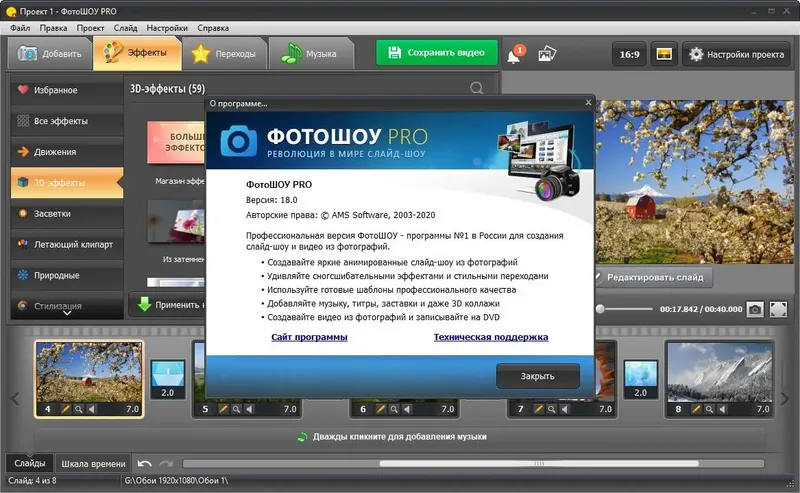Viewport: 800px width, 493px height.
Task: Show next slides with right arrow
Action: point(785,399)
